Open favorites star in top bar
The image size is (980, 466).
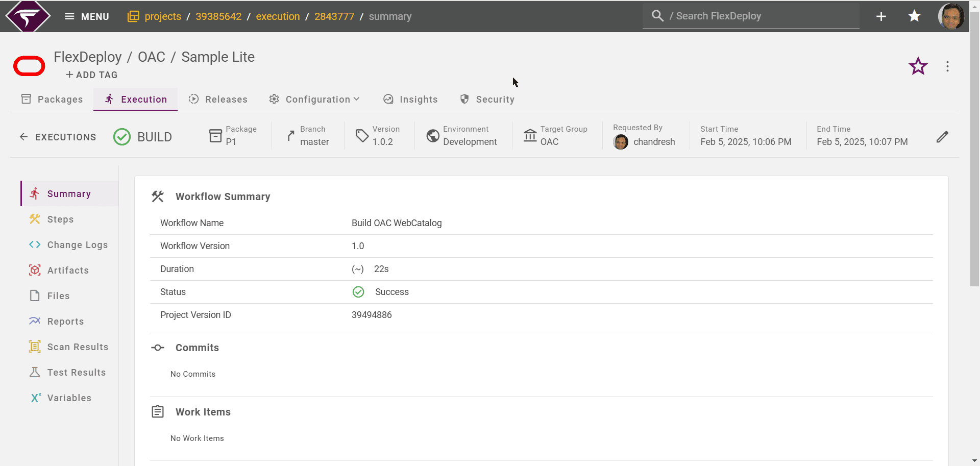914,16
